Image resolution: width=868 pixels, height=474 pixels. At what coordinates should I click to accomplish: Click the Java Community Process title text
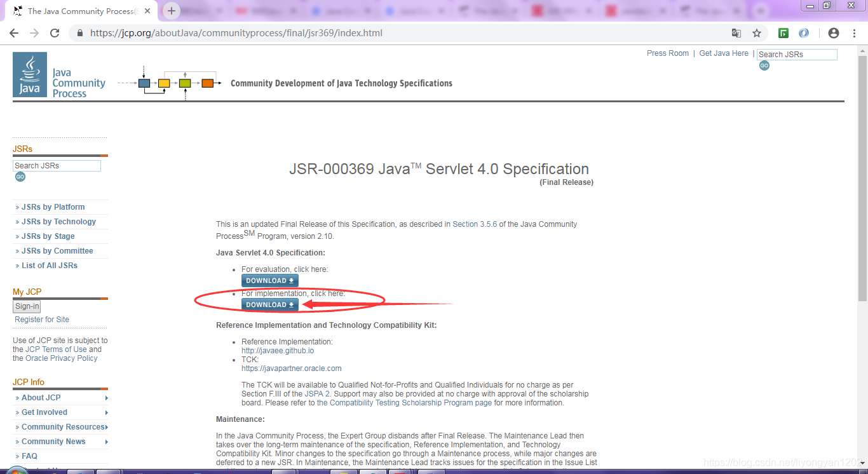click(x=79, y=83)
